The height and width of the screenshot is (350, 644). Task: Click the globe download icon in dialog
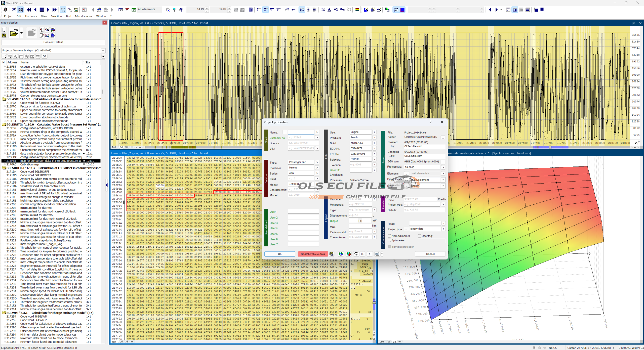(341, 254)
